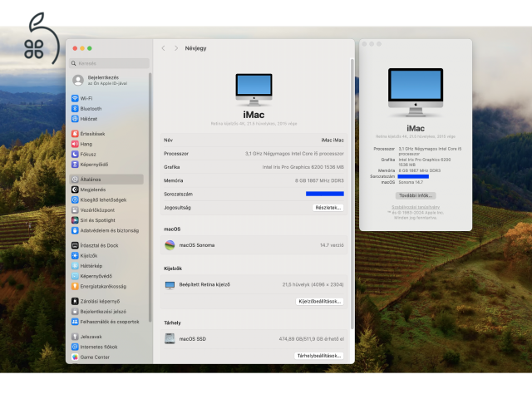This screenshot has width=532, height=399.
Task: Click the iMac iMac name value
Action: point(332,140)
